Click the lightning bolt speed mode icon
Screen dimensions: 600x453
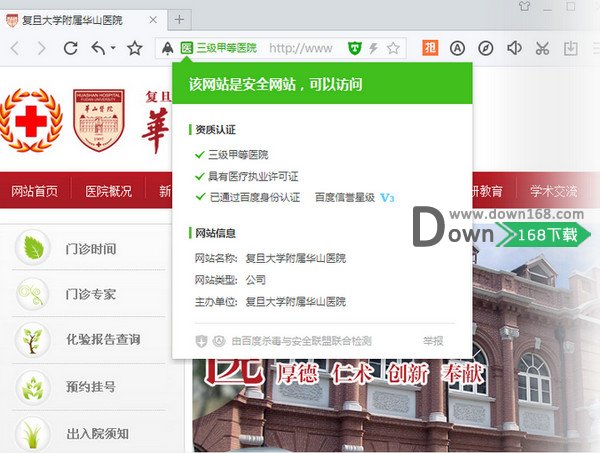tap(373, 48)
